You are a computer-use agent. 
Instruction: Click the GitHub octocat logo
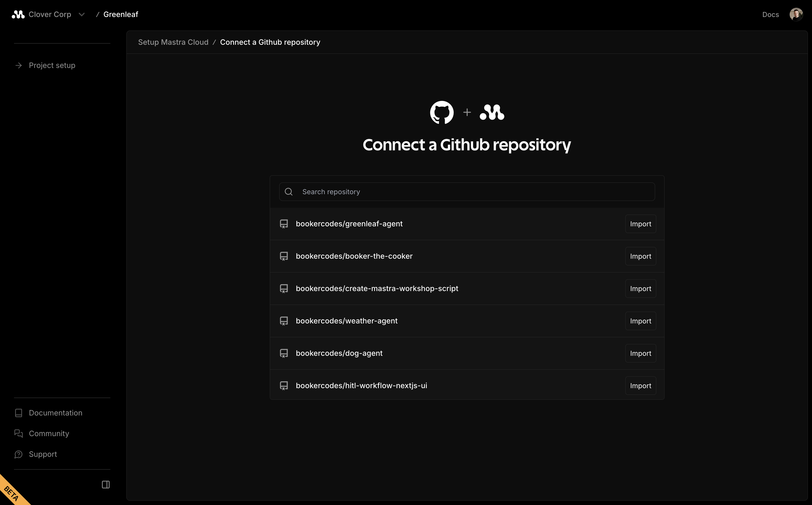pyautogui.click(x=441, y=112)
